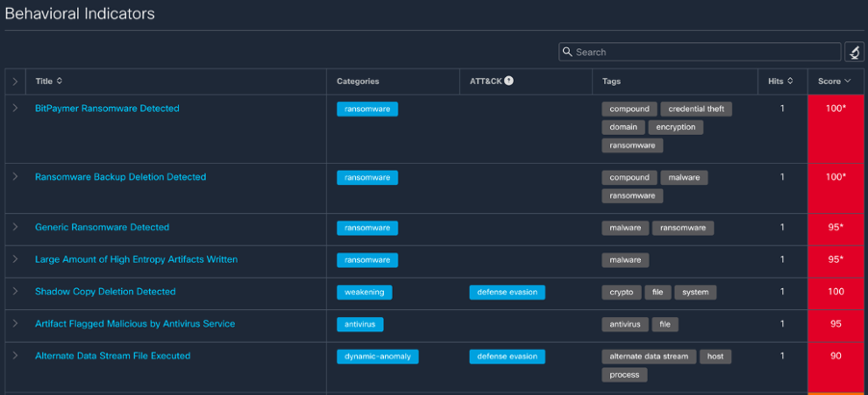Open the Generic Ransomware Detected indicator
Viewport: 868px width, 395px height.
[x=102, y=227]
